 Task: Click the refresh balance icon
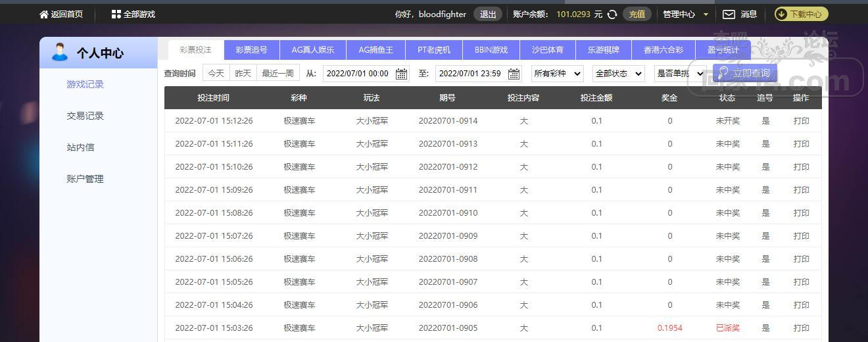coord(612,14)
